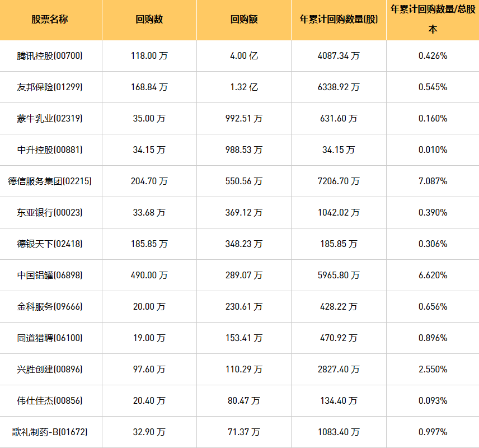Click the 0.010% ratio cell
The width and height of the screenshot is (479, 448).
click(x=433, y=150)
